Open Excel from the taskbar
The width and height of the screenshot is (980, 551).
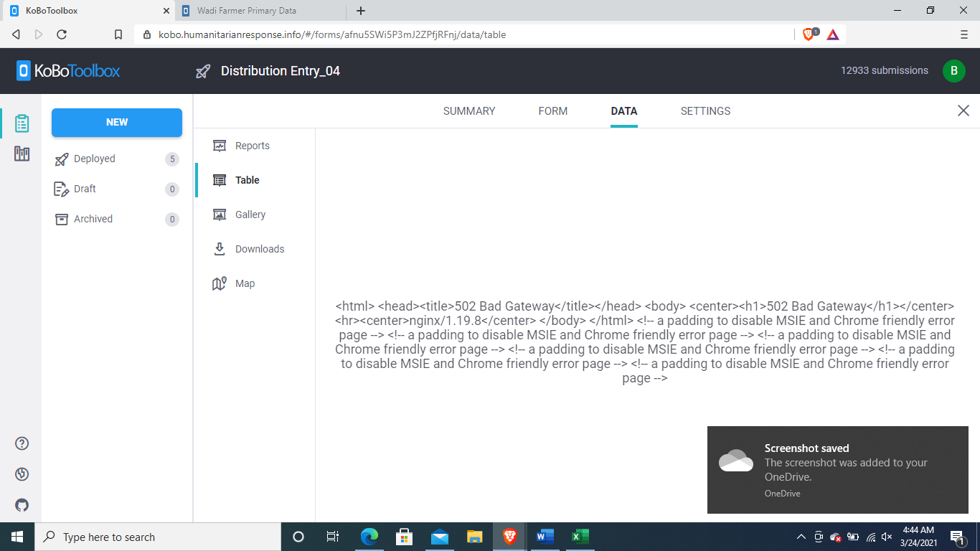coord(579,536)
